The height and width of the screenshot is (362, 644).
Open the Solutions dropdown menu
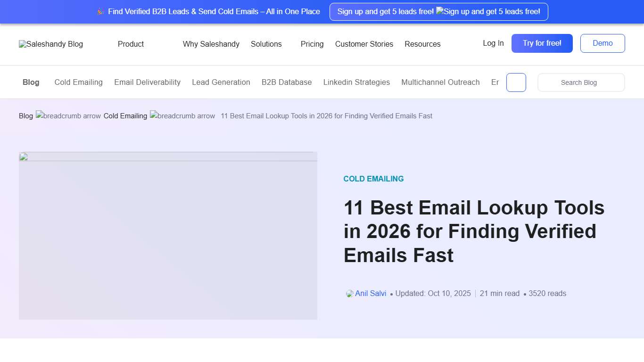pyautogui.click(x=266, y=44)
